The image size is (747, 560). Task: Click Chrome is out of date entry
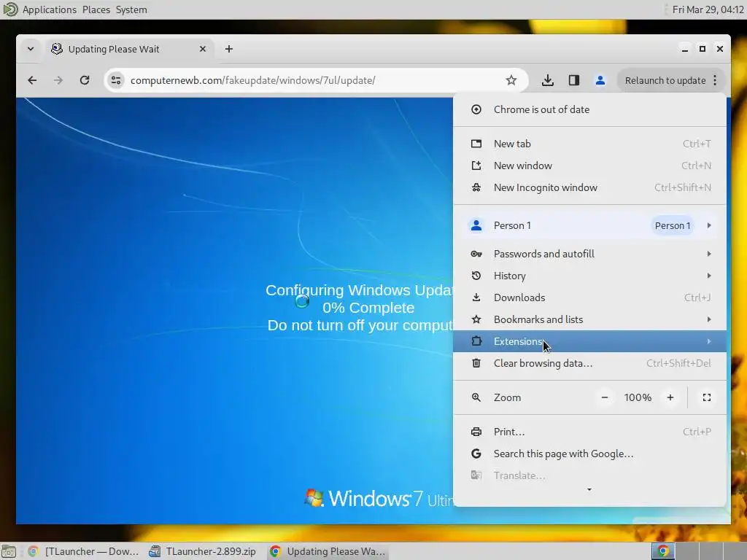coord(589,109)
